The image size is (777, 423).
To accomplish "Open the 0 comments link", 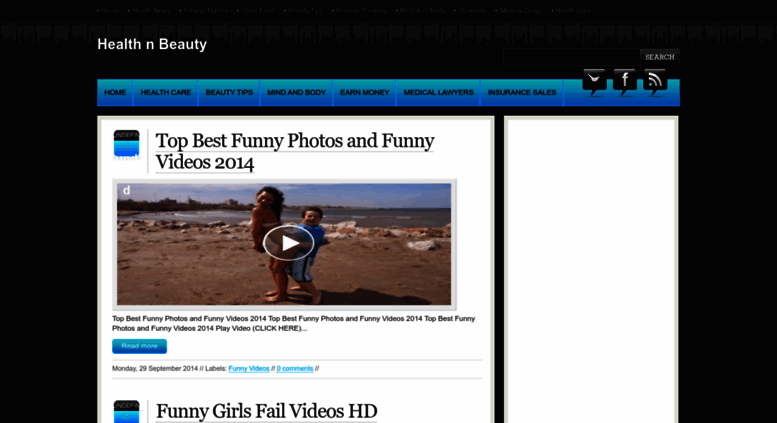I will pyautogui.click(x=295, y=369).
